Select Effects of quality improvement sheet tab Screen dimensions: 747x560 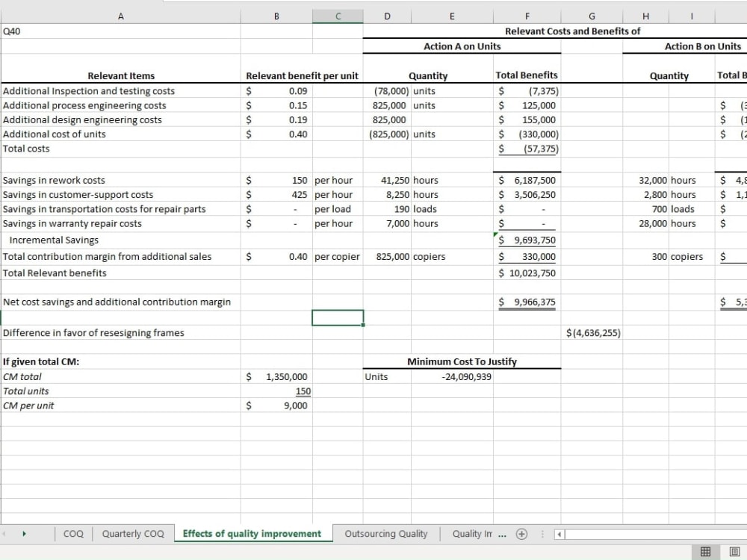tap(252, 534)
